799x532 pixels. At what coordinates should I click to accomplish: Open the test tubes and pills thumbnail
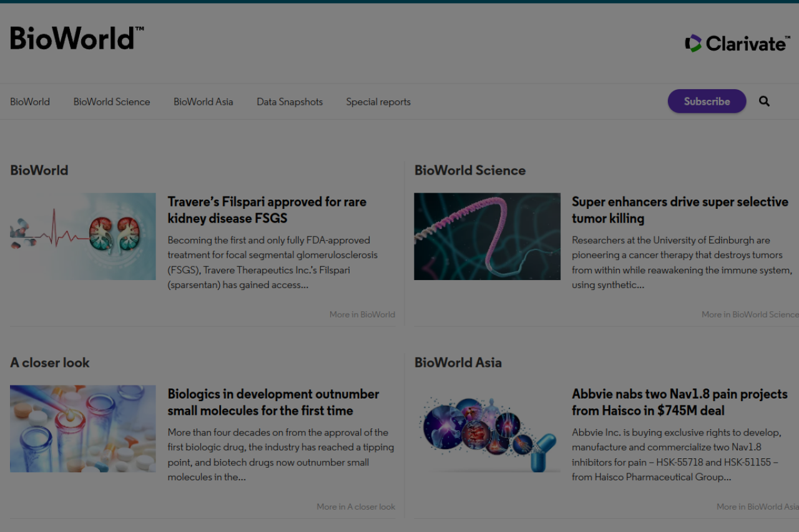coord(83,428)
